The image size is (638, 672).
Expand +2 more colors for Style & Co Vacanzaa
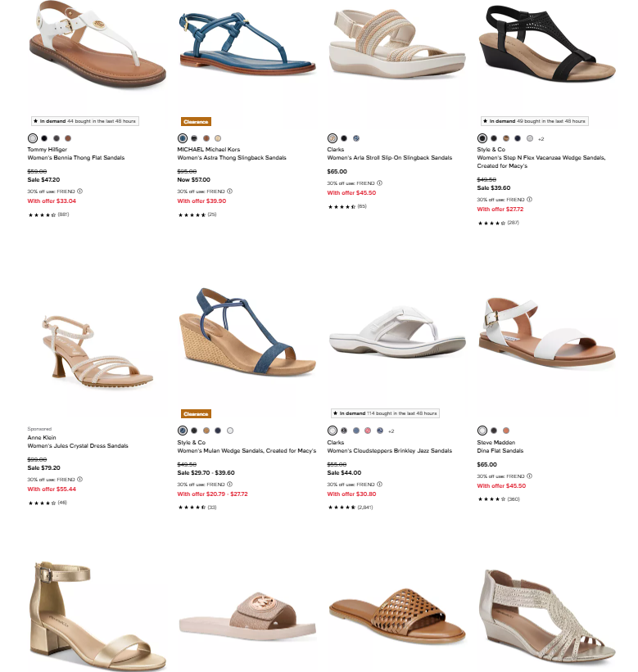[x=541, y=139]
